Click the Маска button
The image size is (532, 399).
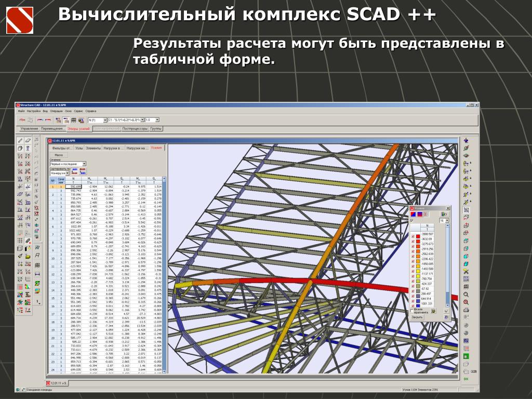click(x=59, y=155)
